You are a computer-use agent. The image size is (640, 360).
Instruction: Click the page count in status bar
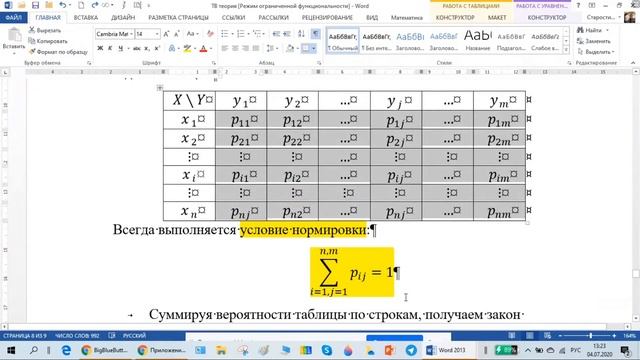coord(25,336)
